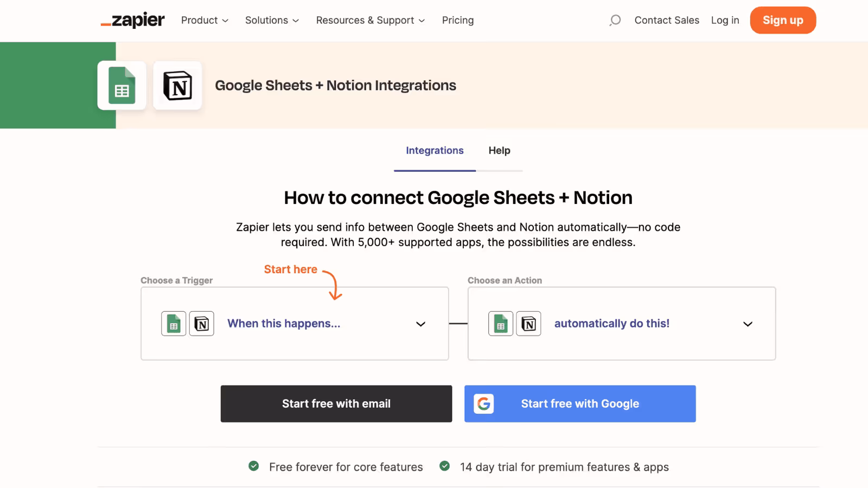Open Resources & Support menu

point(371,21)
